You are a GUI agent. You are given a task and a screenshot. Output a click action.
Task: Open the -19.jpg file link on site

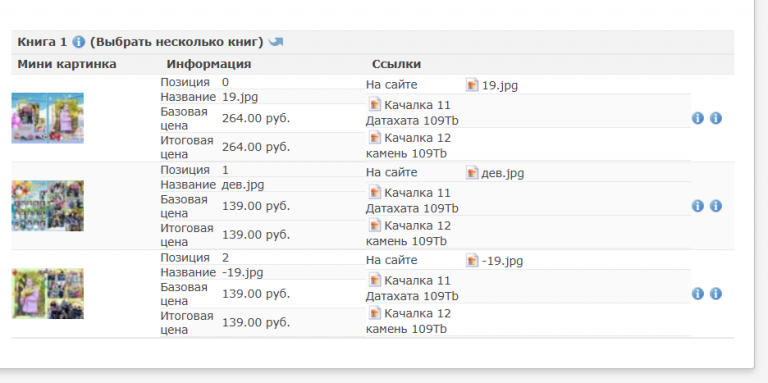tap(494, 261)
